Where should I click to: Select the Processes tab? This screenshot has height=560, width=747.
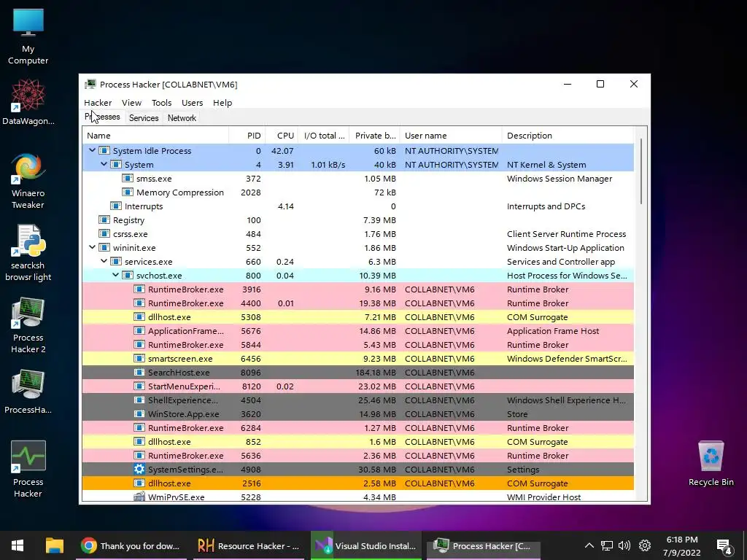103,117
